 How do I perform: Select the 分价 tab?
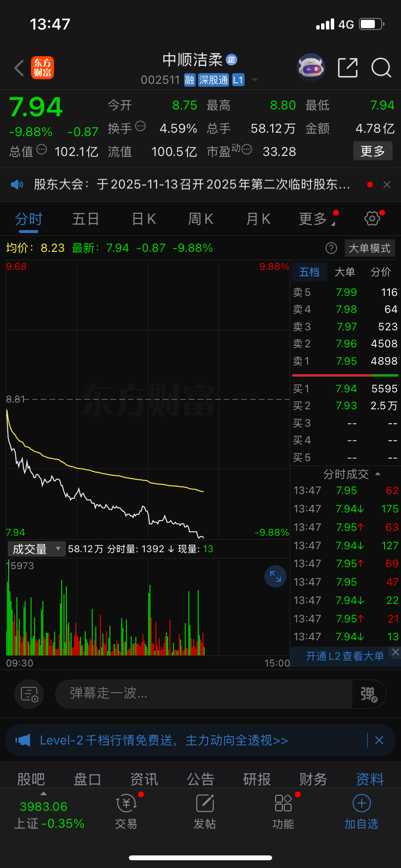tap(381, 272)
